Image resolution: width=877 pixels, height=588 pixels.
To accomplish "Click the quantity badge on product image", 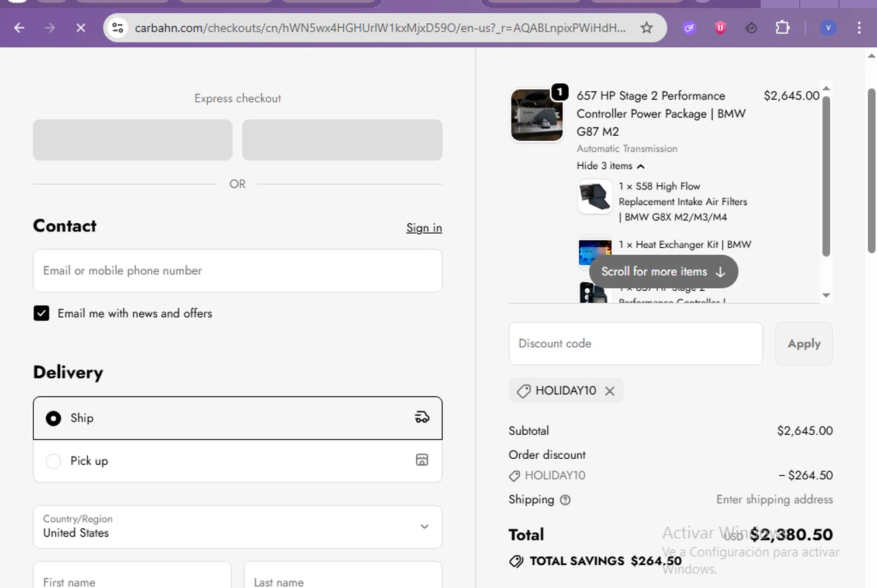I will (x=560, y=92).
